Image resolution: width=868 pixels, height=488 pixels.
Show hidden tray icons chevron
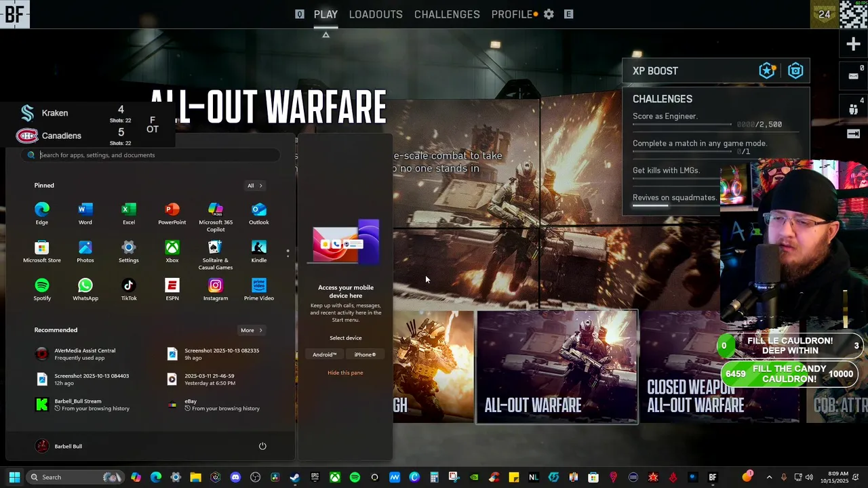[769, 477]
